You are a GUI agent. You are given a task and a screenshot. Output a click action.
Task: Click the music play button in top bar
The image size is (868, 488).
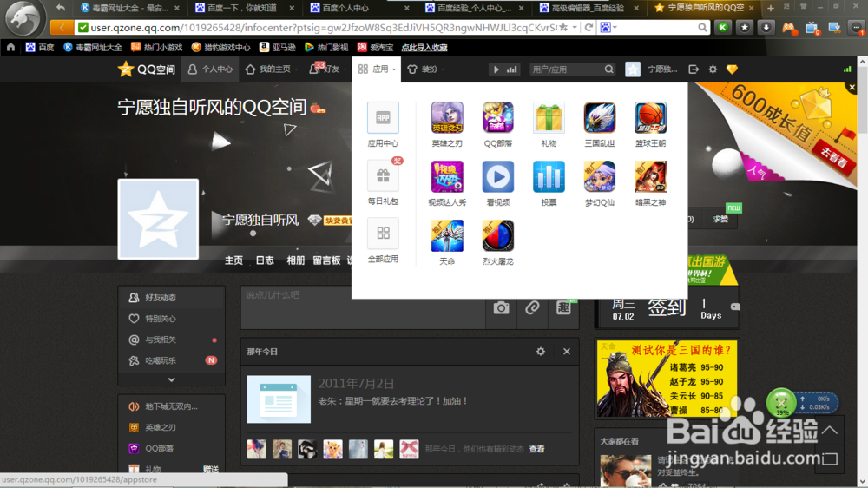click(x=496, y=69)
